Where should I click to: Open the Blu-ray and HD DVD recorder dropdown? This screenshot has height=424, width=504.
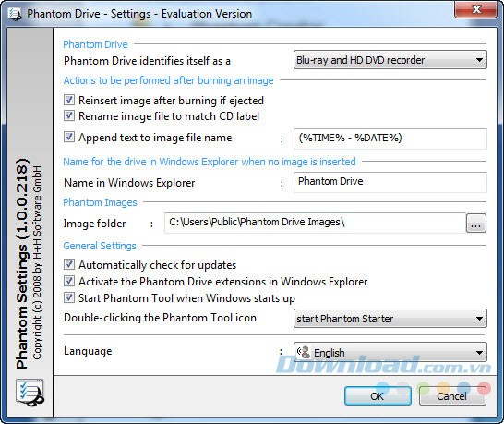tap(390, 60)
